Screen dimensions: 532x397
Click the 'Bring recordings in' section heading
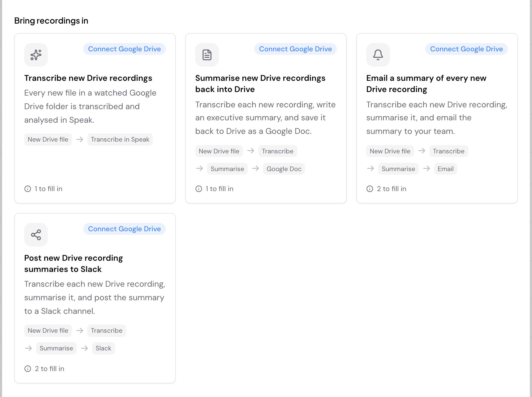(51, 21)
